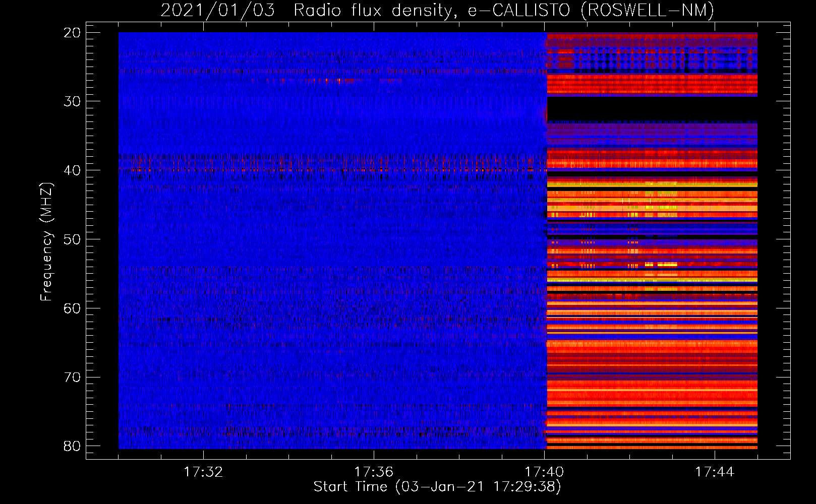Image resolution: width=816 pixels, height=504 pixels.
Task: Click the 17:40 time tick label
Action: [544, 472]
